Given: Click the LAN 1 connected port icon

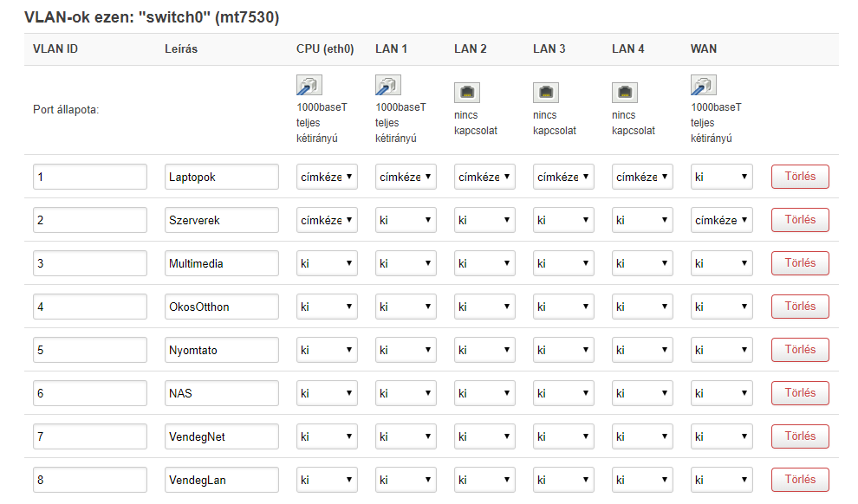Looking at the screenshot, I should [x=388, y=85].
